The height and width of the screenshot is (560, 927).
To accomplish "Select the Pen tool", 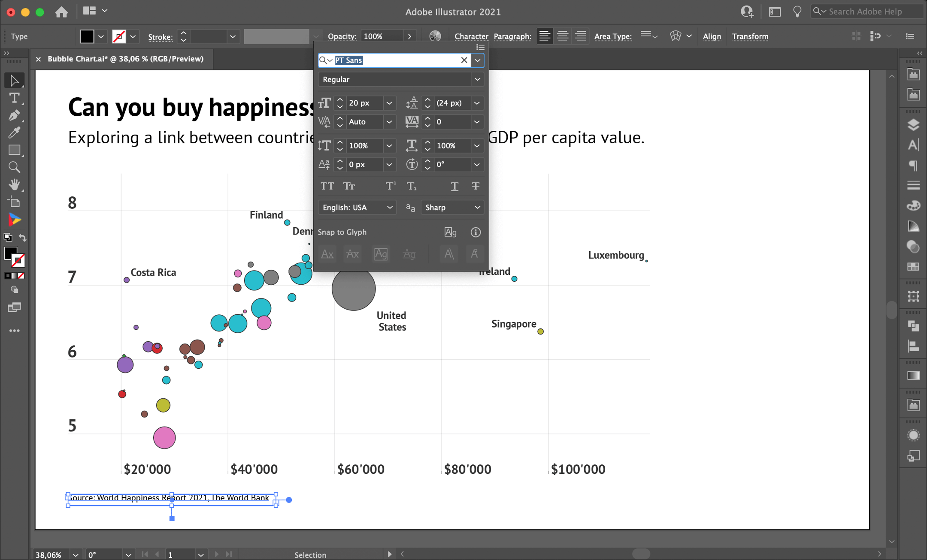I will (x=14, y=115).
